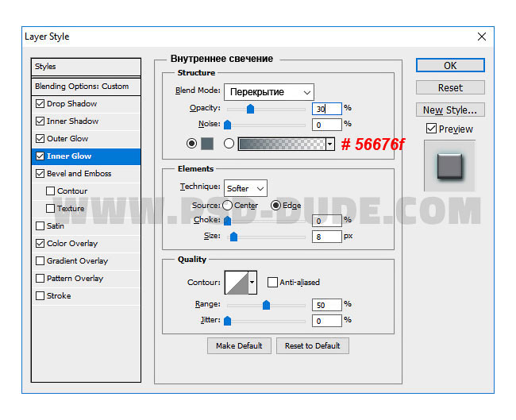Click Reset to Default button
This screenshot has width=516, height=420.
click(x=312, y=345)
